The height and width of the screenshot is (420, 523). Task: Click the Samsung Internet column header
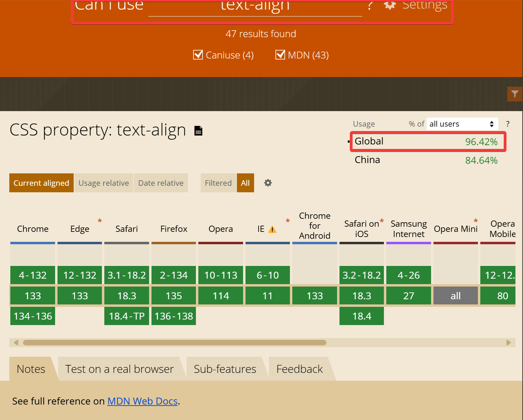[409, 229]
